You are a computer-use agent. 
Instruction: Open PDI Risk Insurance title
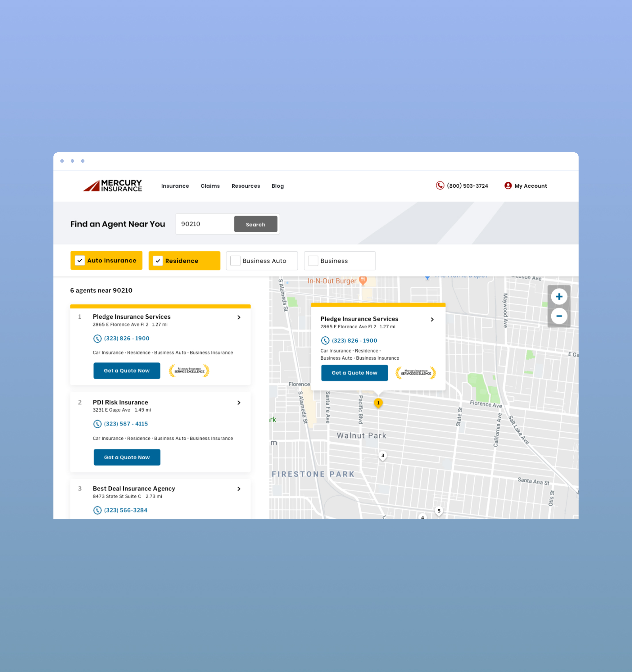[x=120, y=402]
